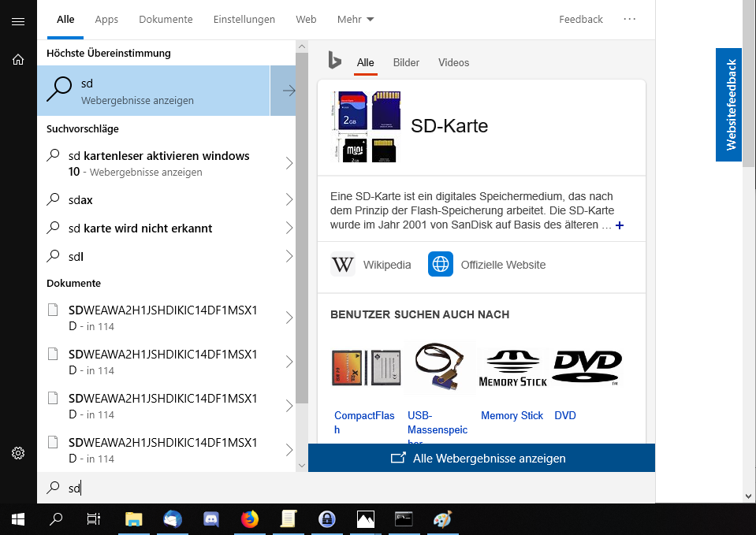Switch to the Einstellungen filter tab
Screen dimensions: 756x535
click(244, 19)
